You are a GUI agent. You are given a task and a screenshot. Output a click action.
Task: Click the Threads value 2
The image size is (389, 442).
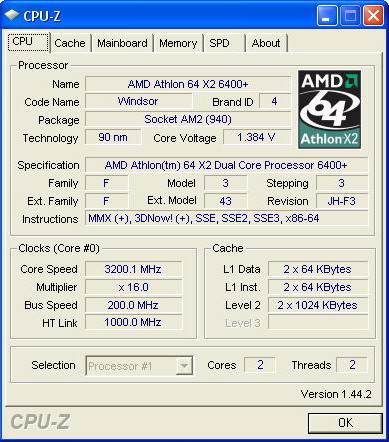click(x=352, y=365)
